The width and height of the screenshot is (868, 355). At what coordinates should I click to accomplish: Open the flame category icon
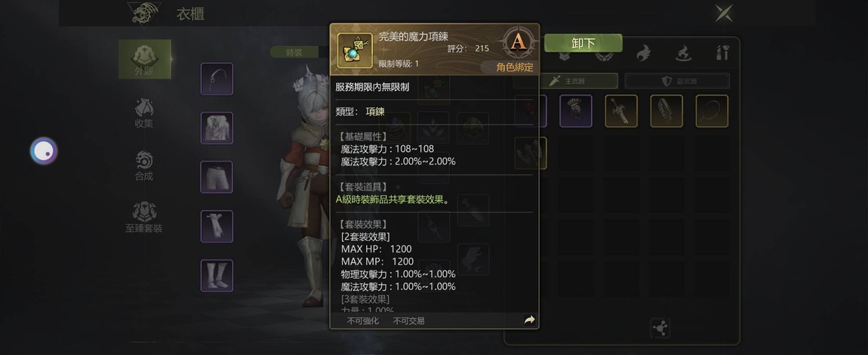click(642, 53)
